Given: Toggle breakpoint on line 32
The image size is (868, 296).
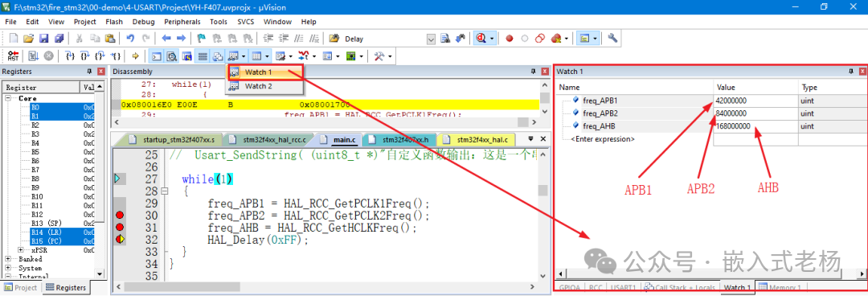Looking at the screenshot, I should 120,240.
